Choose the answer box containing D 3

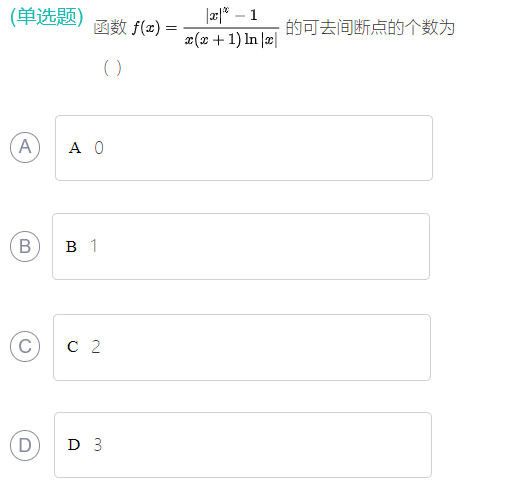click(243, 445)
